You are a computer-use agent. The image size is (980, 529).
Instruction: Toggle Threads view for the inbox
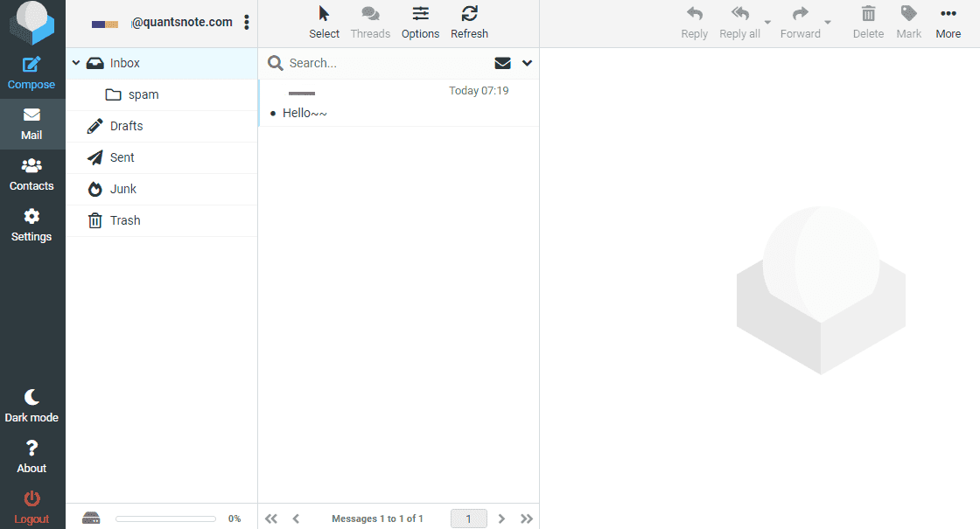370,22
